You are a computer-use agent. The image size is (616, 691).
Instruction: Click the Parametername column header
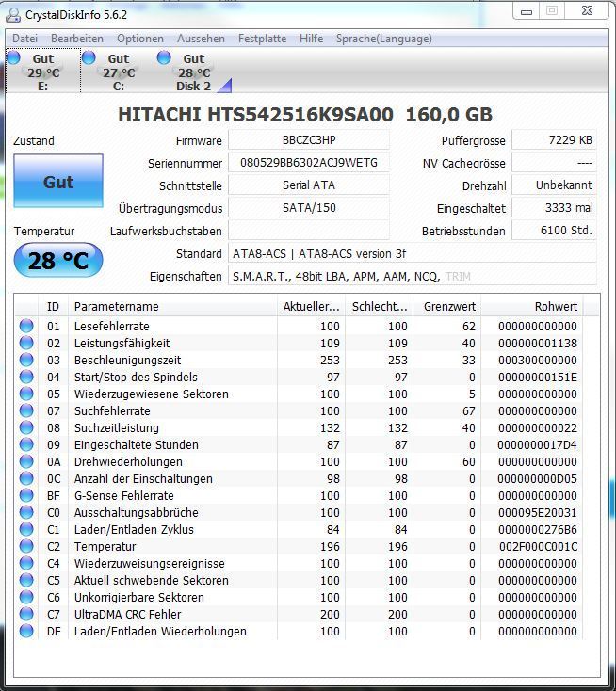(x=173, y=306)
